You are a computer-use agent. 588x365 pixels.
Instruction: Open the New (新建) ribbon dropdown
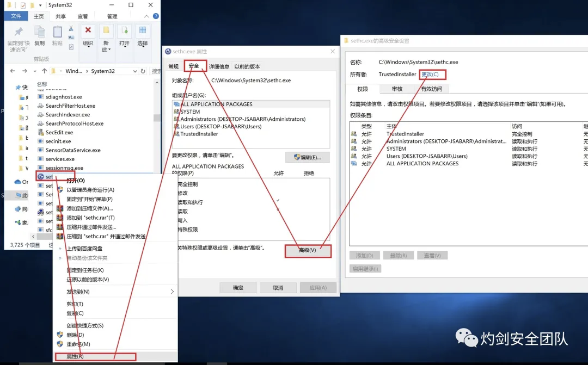click(106, 39)
